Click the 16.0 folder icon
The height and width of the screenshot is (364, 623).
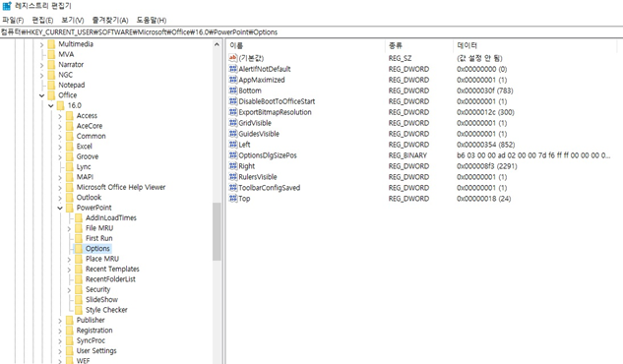point(61,105)
